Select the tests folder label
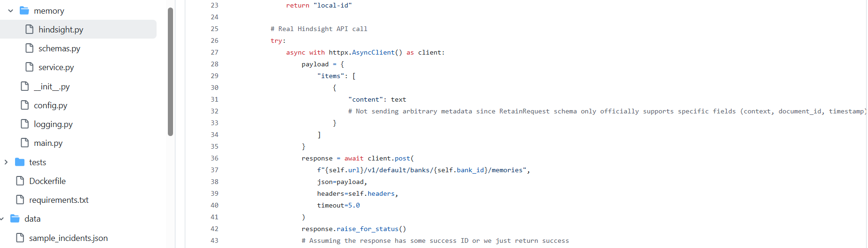The height and width of the screenshot is (248, 868). coord(38,162)
